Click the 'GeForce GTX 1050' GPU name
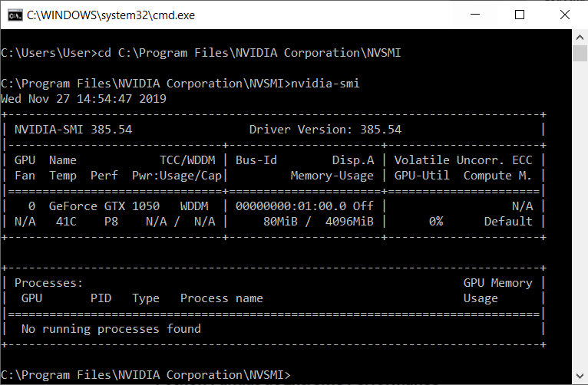 pos(104,206)
